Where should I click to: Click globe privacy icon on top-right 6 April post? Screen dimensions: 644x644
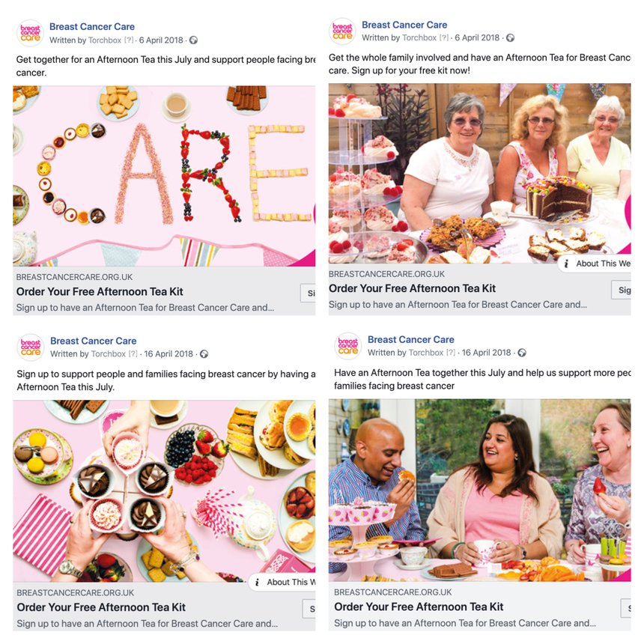510,37
